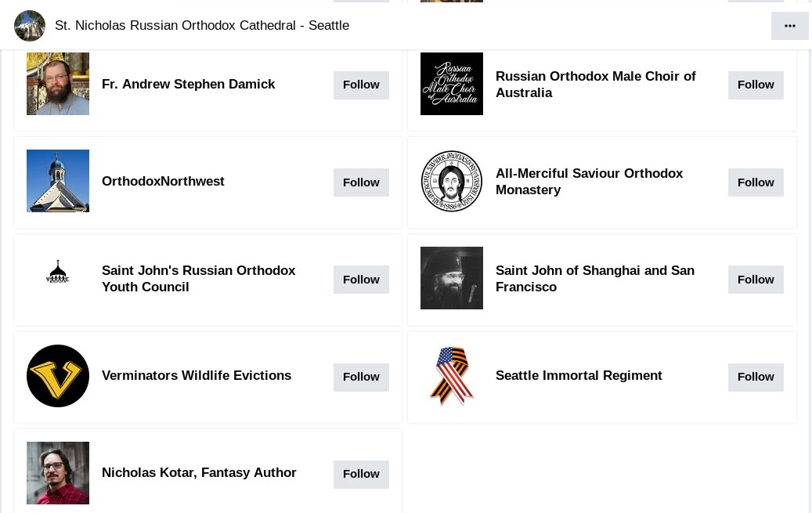This screenshot has height=513, width=812.
Task: Follow Seattle Immortal Regiment page
Action: (756, 378)
